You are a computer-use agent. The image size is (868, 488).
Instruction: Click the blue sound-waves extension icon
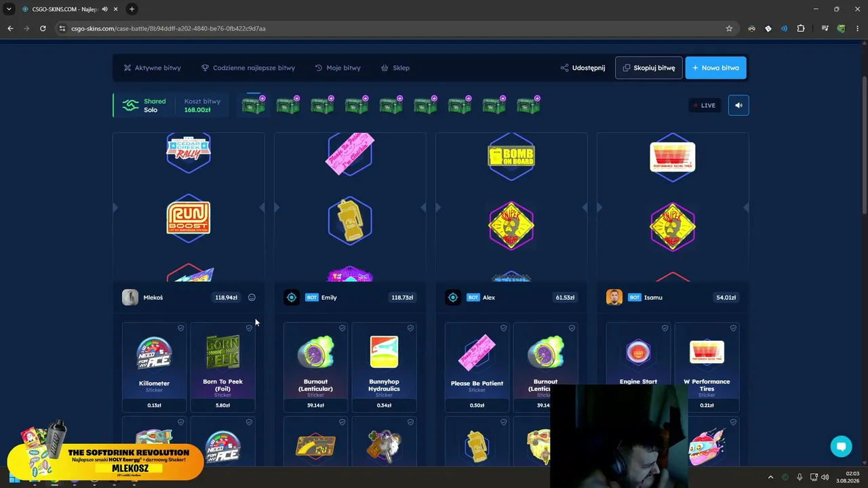point(784,28)
